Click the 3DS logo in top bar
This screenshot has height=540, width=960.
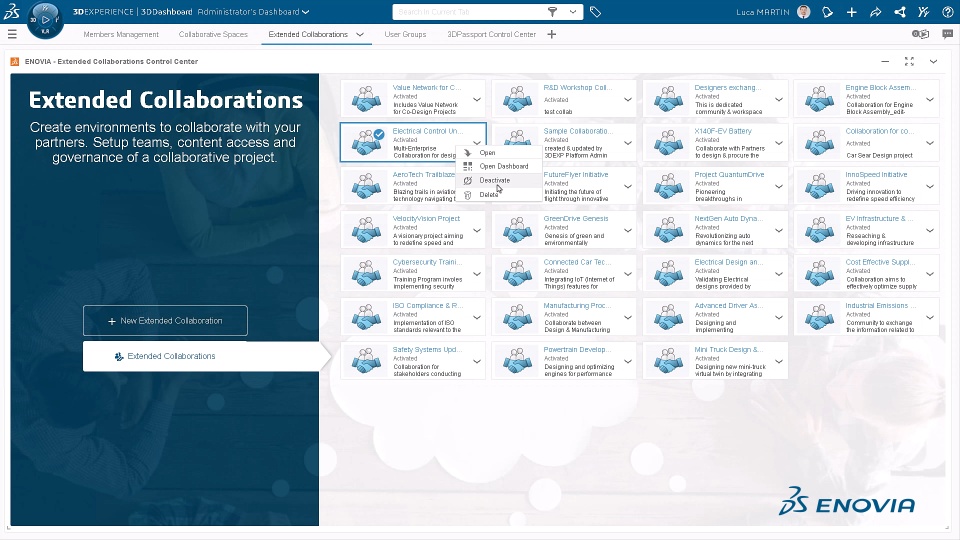pos(12,11)
